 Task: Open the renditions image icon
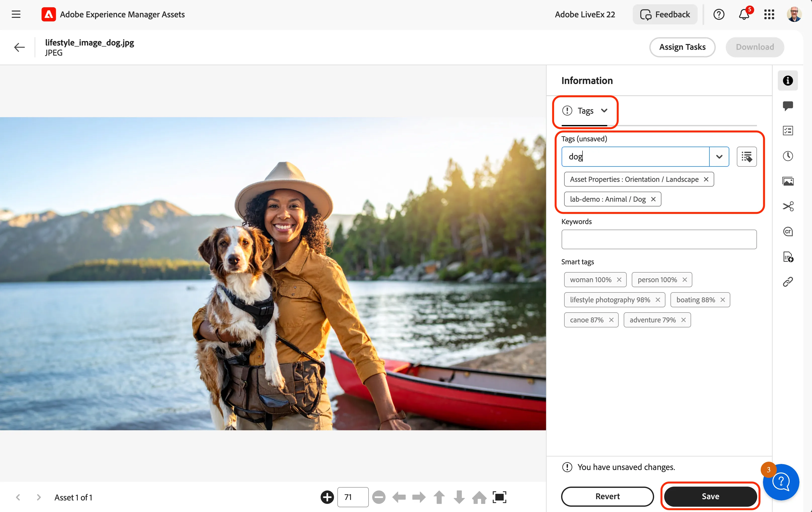coord(788,181)
